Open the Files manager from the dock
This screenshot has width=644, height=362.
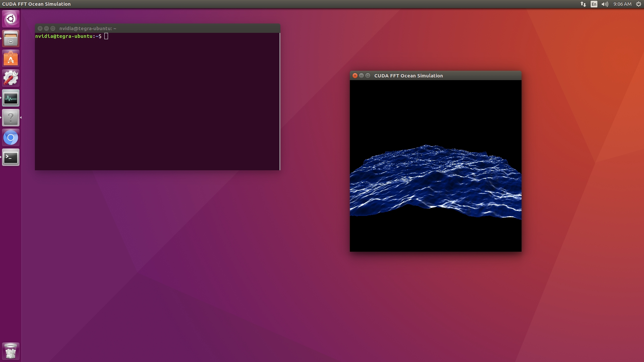click(11, 39)
